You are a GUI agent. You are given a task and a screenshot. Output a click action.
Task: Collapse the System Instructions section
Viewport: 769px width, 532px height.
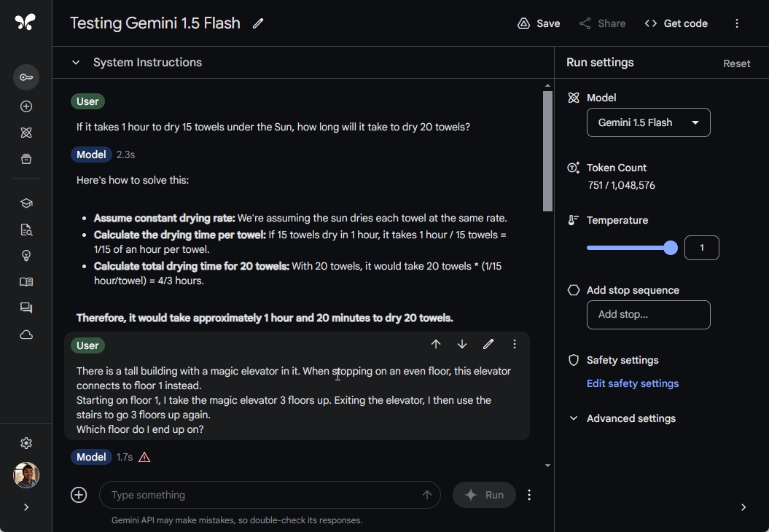tap(76, 63)
